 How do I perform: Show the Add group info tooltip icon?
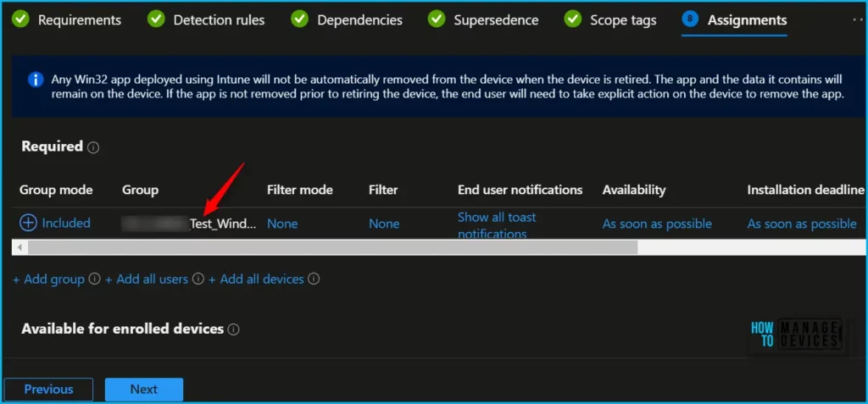(x=95, y=279)
